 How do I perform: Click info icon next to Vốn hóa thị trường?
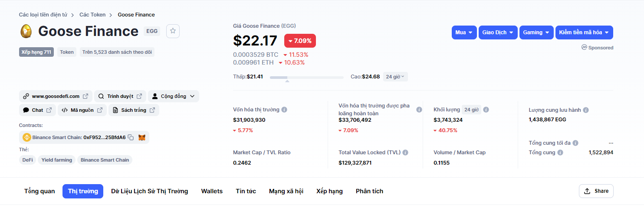284,110
